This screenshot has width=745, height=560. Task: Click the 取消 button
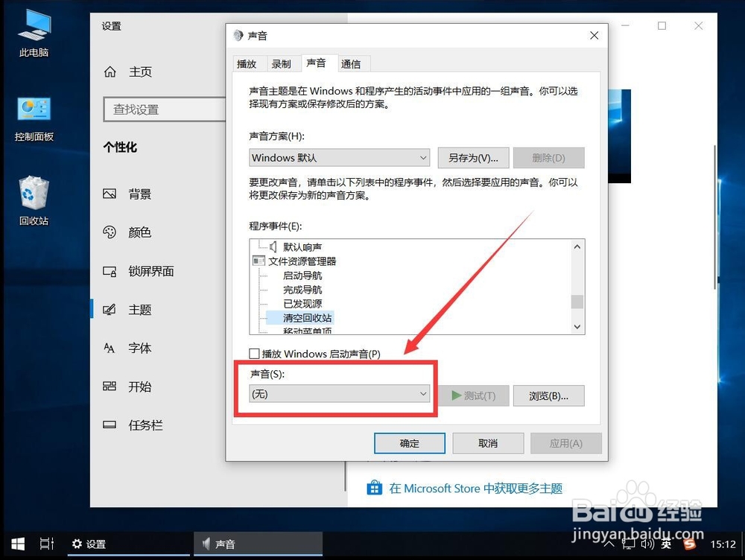click(x=488, y=443)
